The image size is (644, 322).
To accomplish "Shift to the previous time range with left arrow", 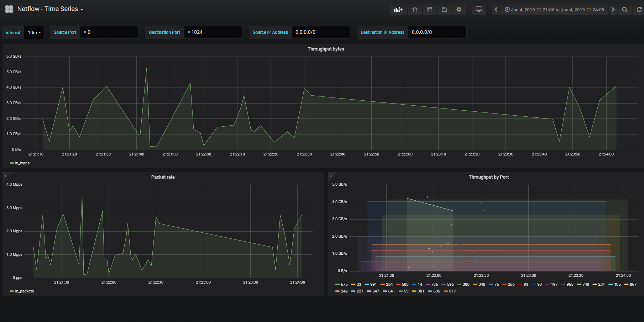I will [496, 9].
